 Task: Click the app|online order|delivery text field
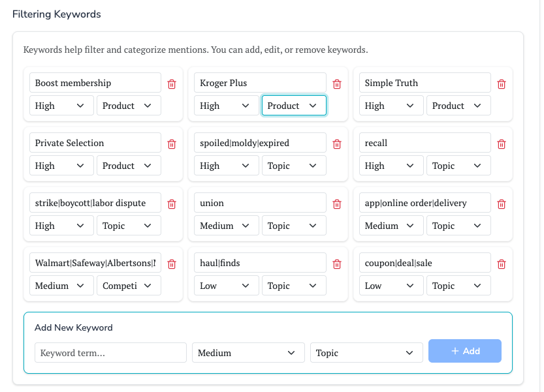(425, 203)
